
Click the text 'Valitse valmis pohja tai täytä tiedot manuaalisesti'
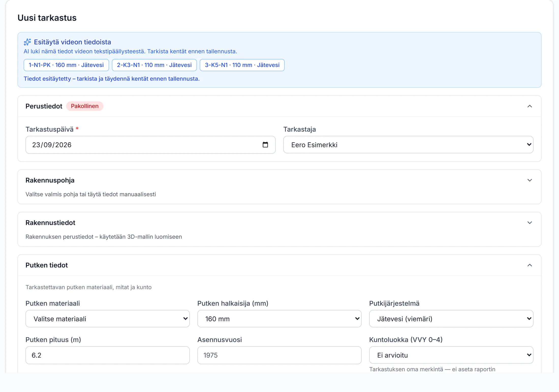(x=91, y=194)
